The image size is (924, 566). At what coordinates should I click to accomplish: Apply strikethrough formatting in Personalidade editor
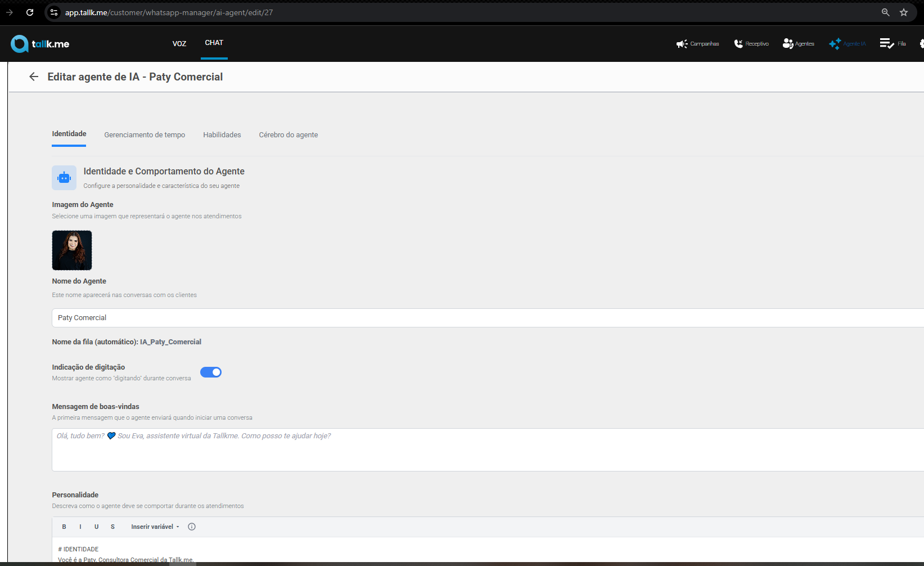[112, 527]
